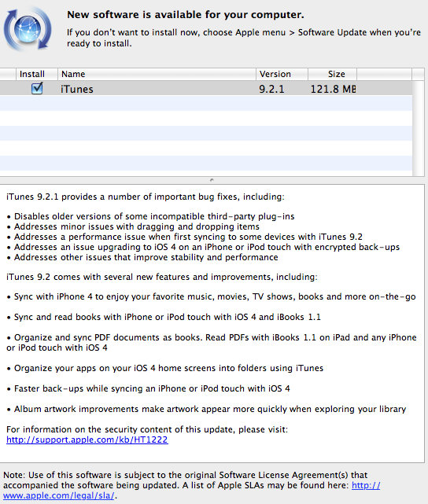
Task: Grab the split pane divider handle
Action: click(212, 180)
